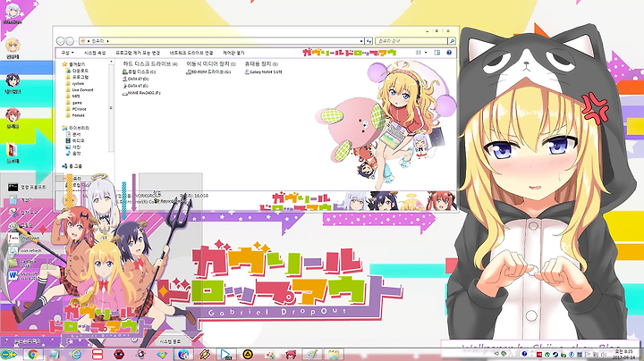Open the folder Explorer taskbar icon
The width and height of the screenshot is (644, 361).
pyautogui.click(x=333, y=355)
